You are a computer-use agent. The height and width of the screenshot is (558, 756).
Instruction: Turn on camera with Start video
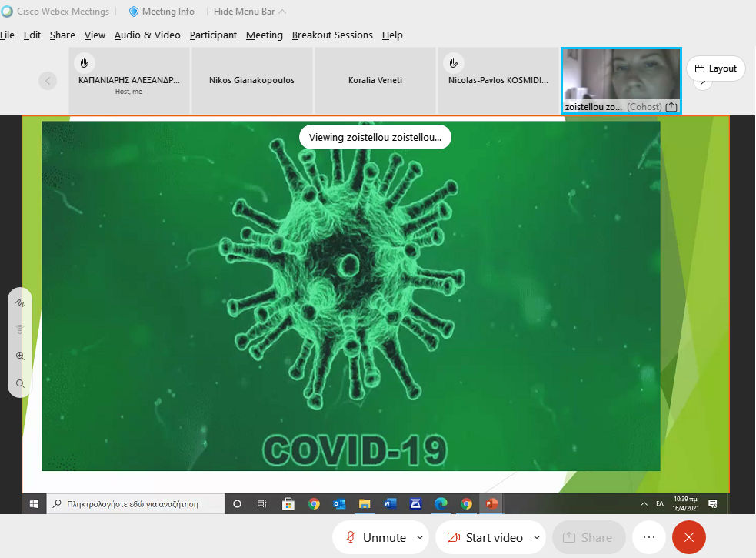click(485, 537)
